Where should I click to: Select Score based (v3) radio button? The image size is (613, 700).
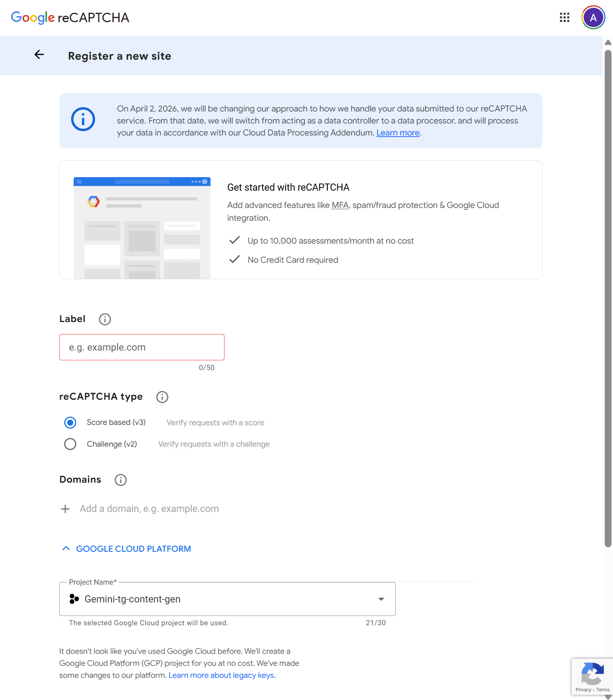pyautogui.click(x=70, y=423)
